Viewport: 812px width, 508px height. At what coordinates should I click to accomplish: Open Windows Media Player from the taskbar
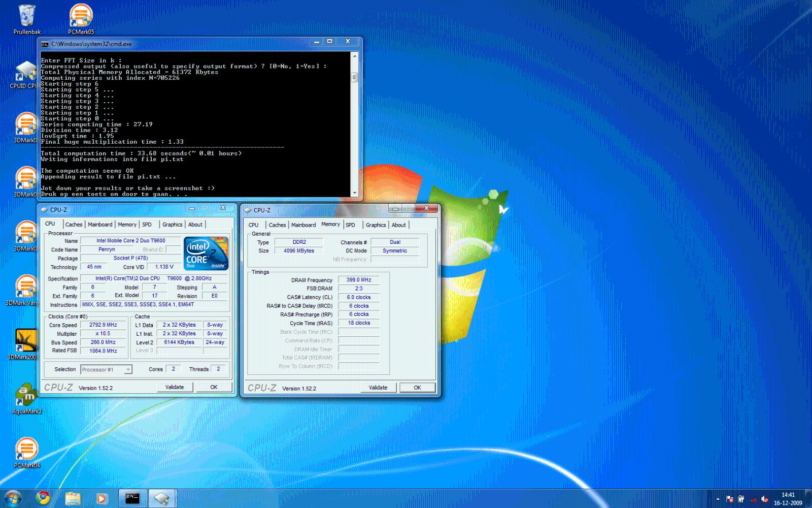101,498
